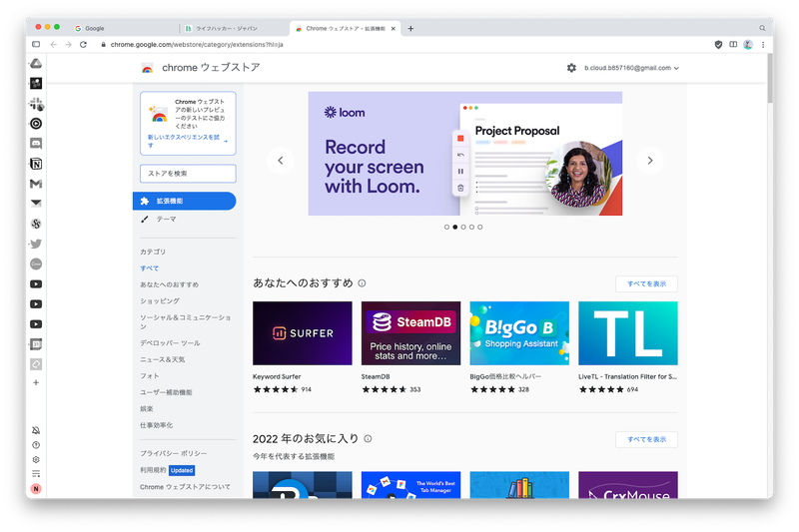Click the address bar URL
Image resolution: width=799 pixels, height=532 pixels.
point(197,44)
